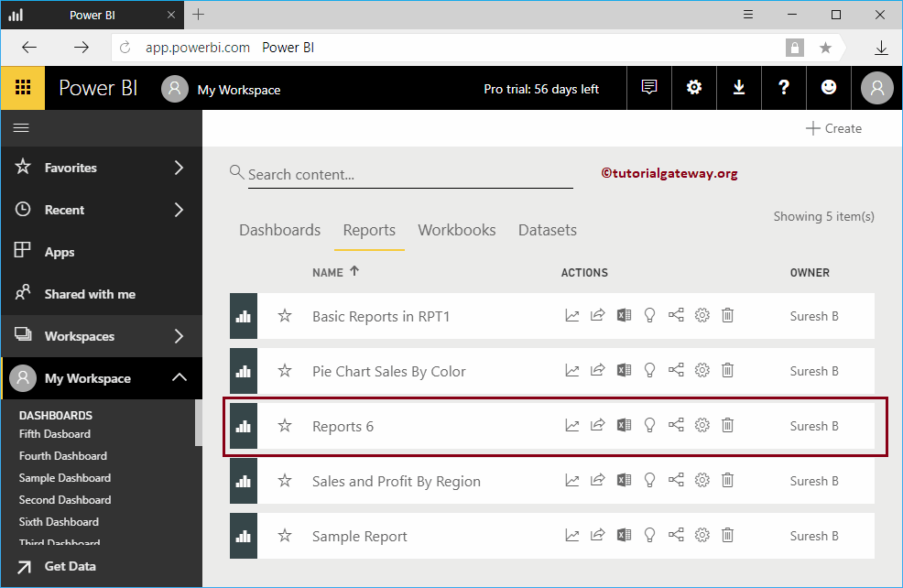903x588 pixels.
Task: Open Pie Chart Sales By Color report
Action: 388,372
